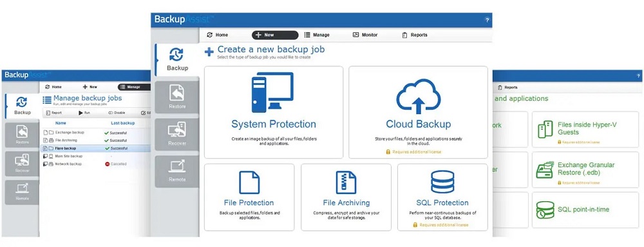644x247 pixels.
Task: Click the System Protection title text
Action: point(274,124)
